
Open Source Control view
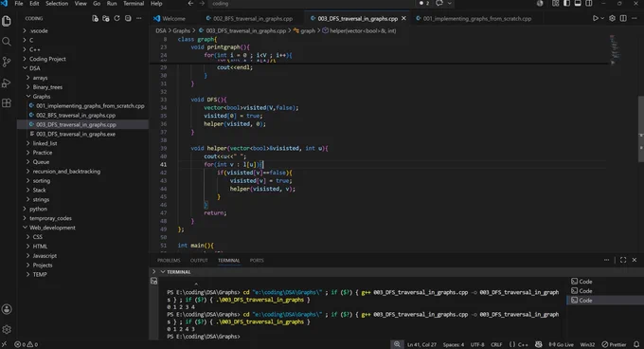(7, 62)
